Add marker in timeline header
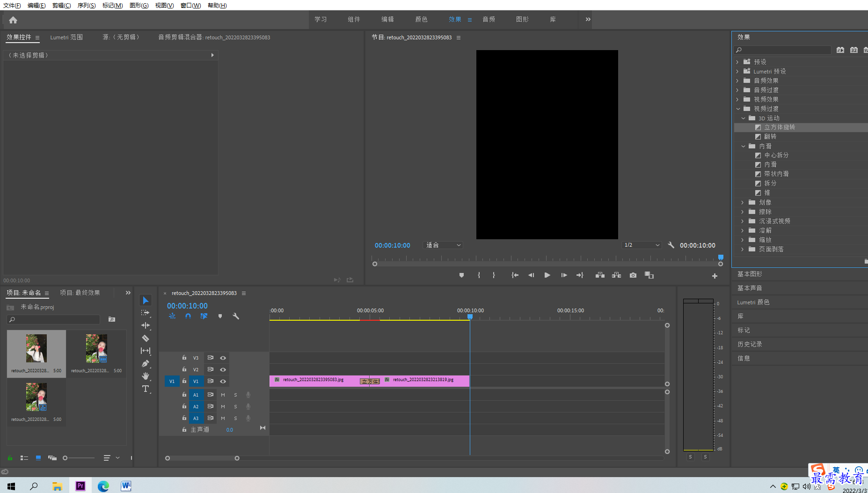 (x=220, y=316)
